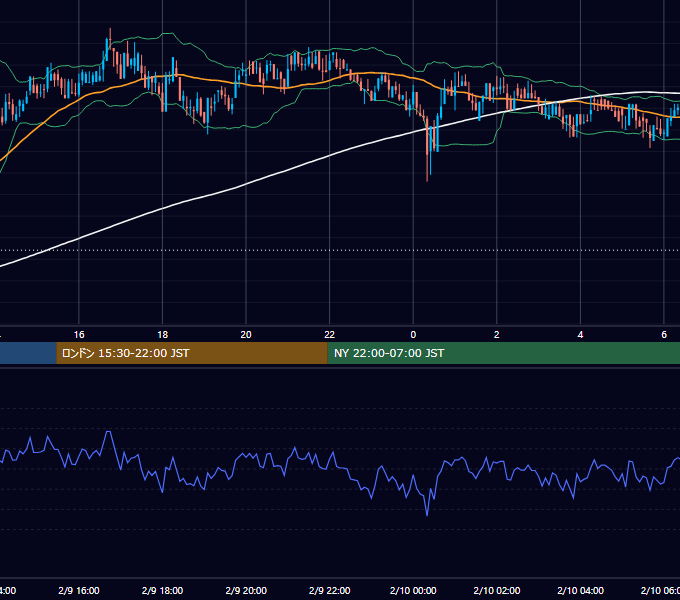Click the 20 label on price chart time axis
This screenshot has height=600, width=680.
pos(246,335)
